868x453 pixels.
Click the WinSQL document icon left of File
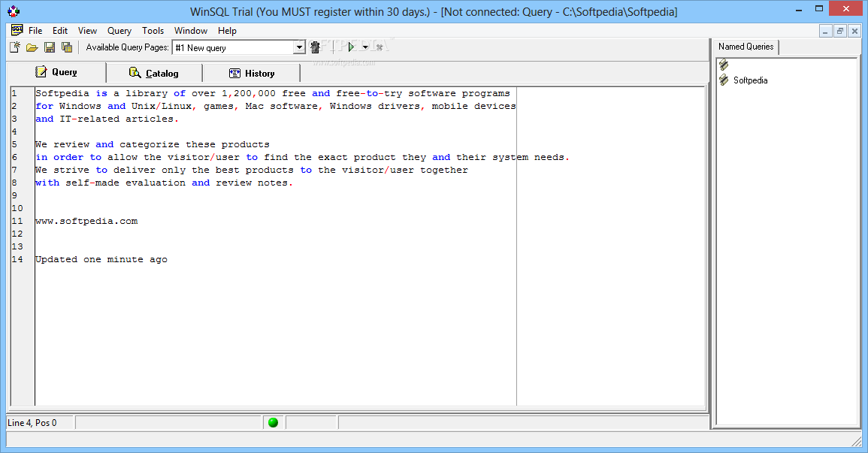point(17,30)
